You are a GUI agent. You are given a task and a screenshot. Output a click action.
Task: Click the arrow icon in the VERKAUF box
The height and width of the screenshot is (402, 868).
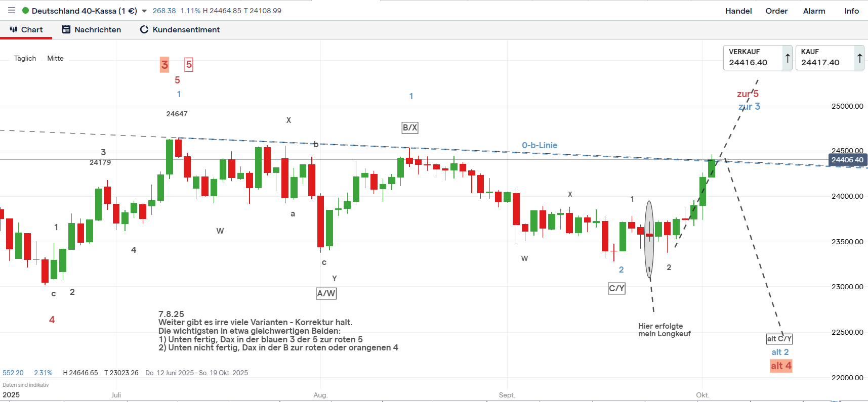[788, 58]
